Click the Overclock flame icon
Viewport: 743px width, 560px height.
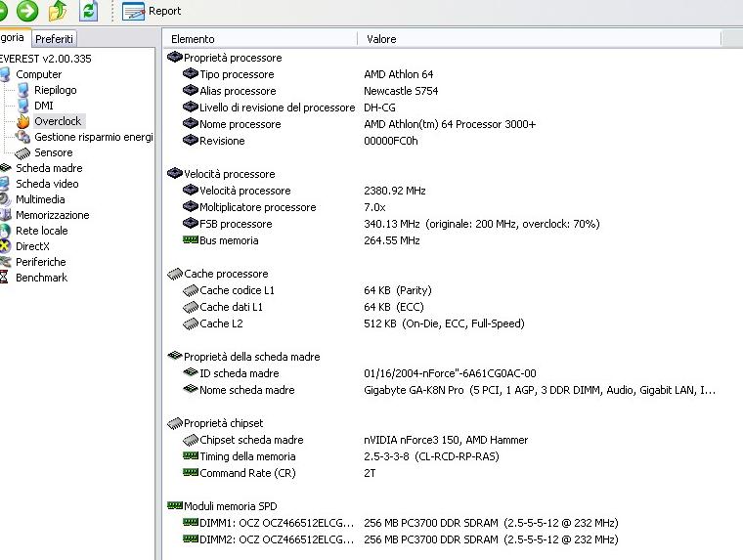click(22, 122)
